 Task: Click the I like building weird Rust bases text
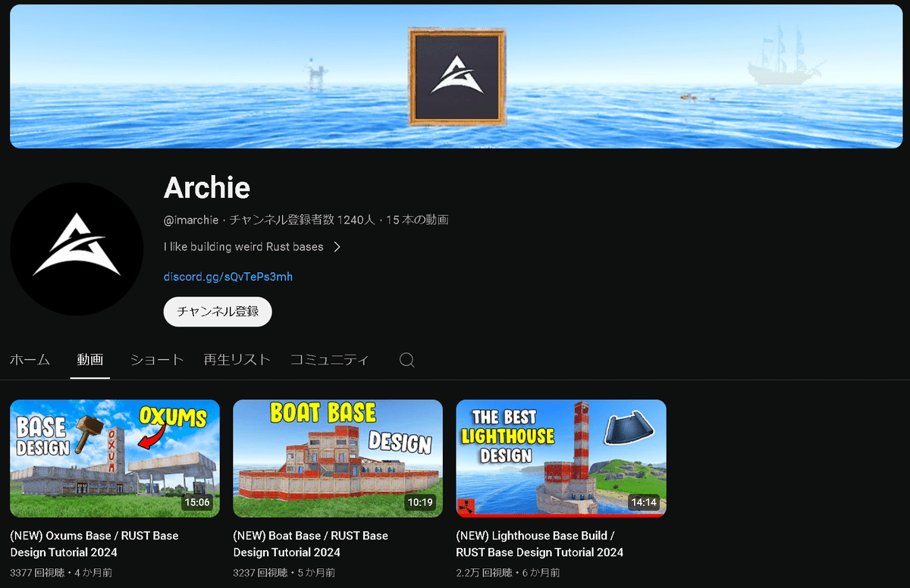(243, 247)
